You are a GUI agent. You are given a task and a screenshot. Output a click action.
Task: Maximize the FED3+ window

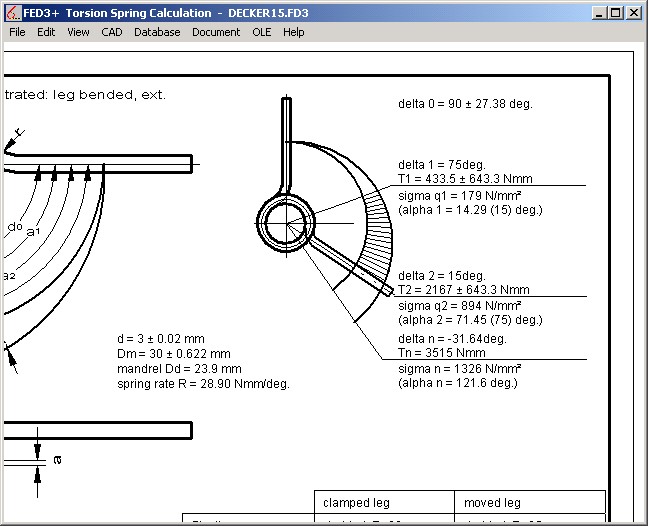point(616,13)
